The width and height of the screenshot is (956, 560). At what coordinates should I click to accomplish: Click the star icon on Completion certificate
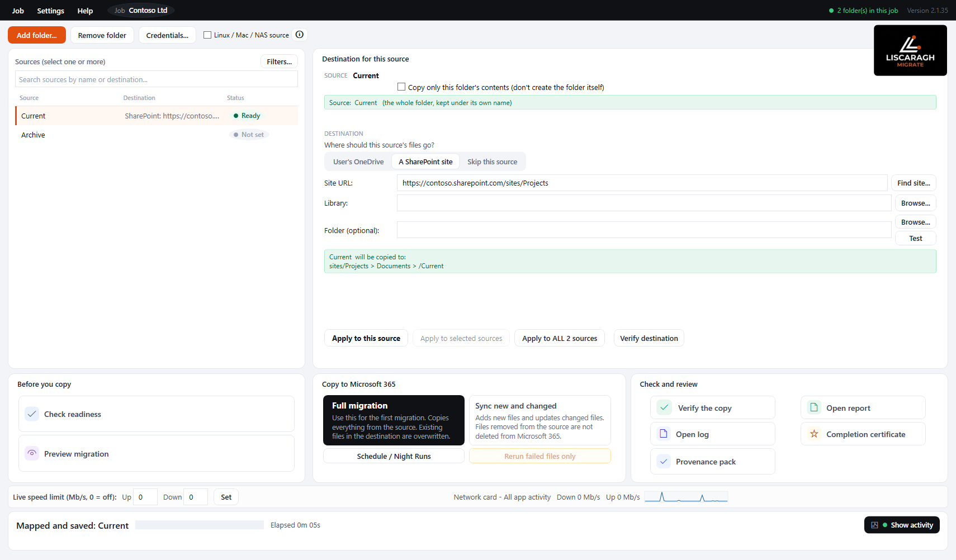[x=814, y=434]
